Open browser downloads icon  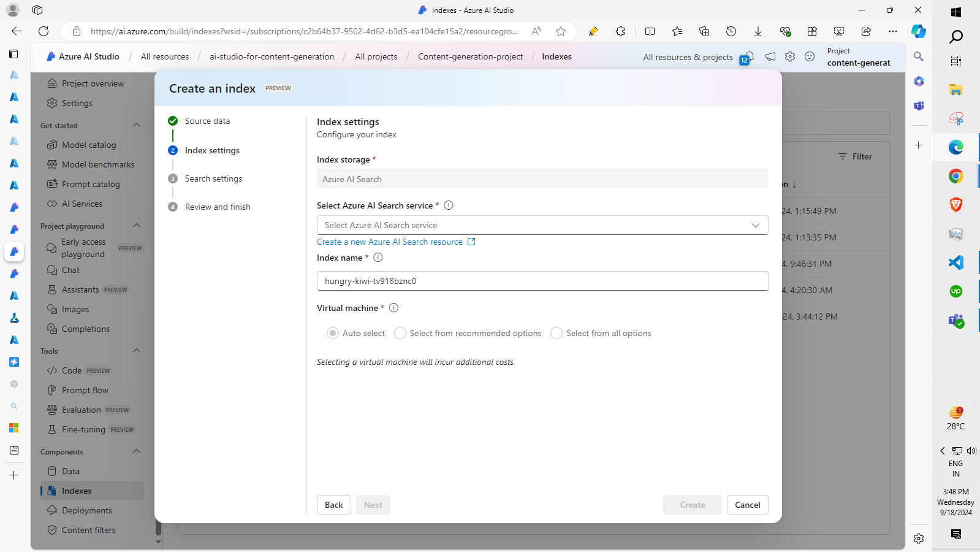[x=758, y=31]
